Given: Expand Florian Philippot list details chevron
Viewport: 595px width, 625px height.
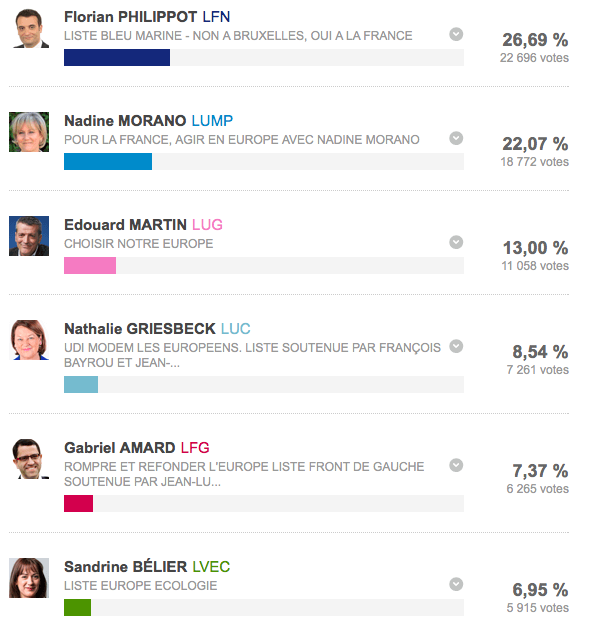Looking at the screenshot, I should click(x=456, y=34).
